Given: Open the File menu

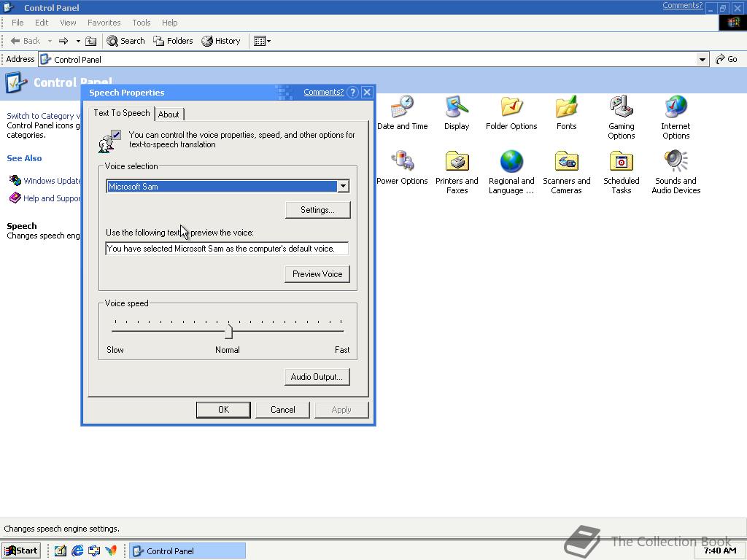Looking at the screenshot, I should pyautogui.click(x=18, y=23).
